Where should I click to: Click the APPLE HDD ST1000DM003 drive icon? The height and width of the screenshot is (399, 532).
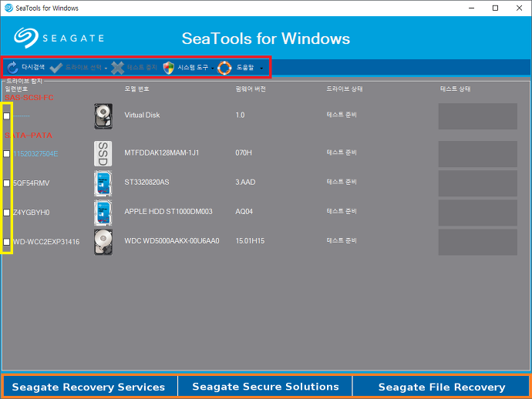point(103,213)
